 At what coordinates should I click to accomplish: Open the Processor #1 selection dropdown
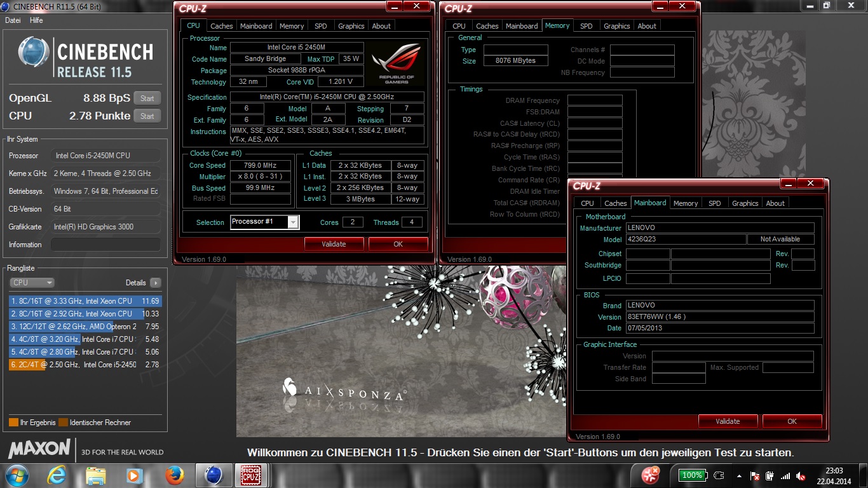pyautogui.click(x=264, y=222)
